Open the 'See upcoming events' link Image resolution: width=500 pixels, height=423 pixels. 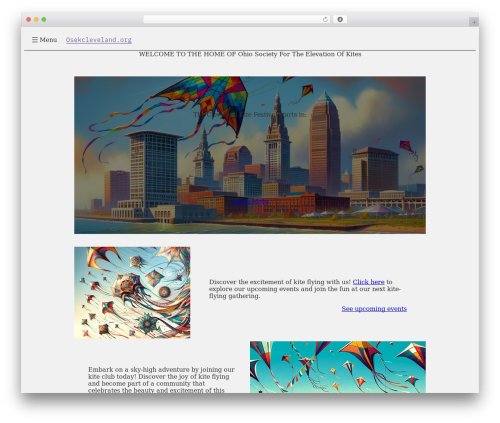click(374, 309)
